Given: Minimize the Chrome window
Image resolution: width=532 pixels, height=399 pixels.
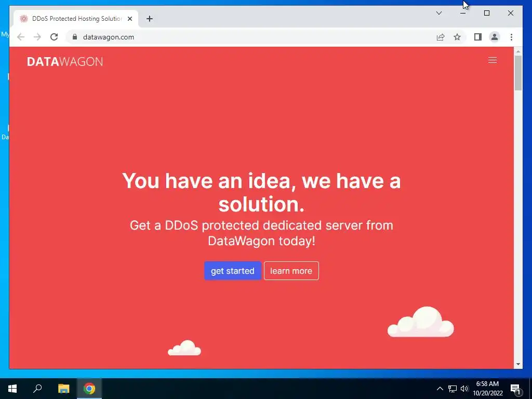Looking at the screenshot, I should pyautogui.click(x=463, y=13).
